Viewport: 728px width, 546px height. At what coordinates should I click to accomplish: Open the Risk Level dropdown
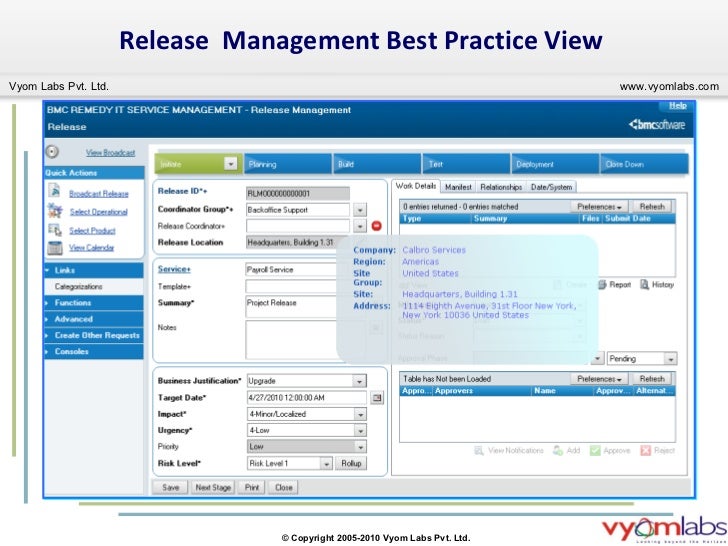click(326, 463)
